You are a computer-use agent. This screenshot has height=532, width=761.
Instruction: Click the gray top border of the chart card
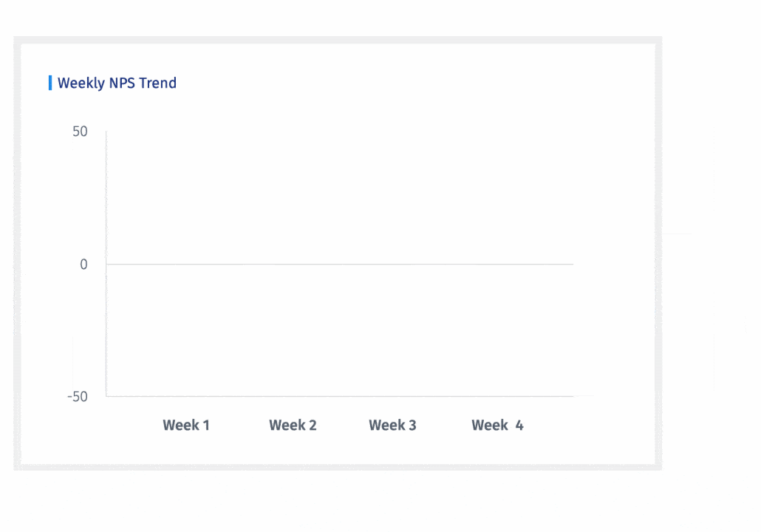(338, 40)
